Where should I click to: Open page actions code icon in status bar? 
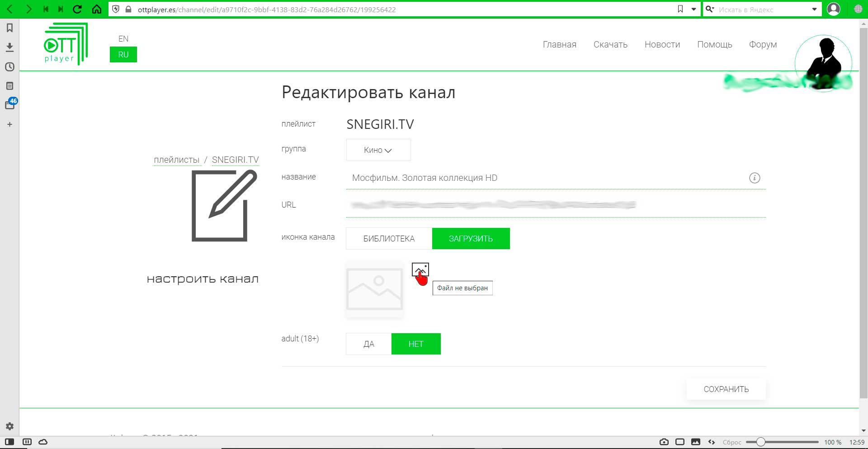point(712,442)
